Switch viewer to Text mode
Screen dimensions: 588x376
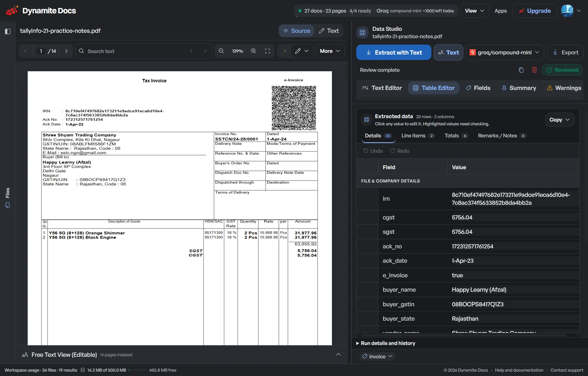click(329, 31)
